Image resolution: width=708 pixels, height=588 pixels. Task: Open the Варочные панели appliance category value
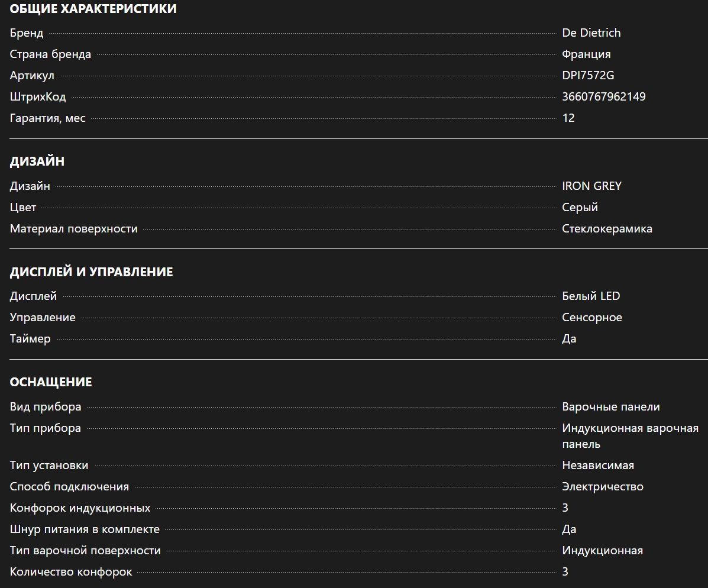coord(610,407)
